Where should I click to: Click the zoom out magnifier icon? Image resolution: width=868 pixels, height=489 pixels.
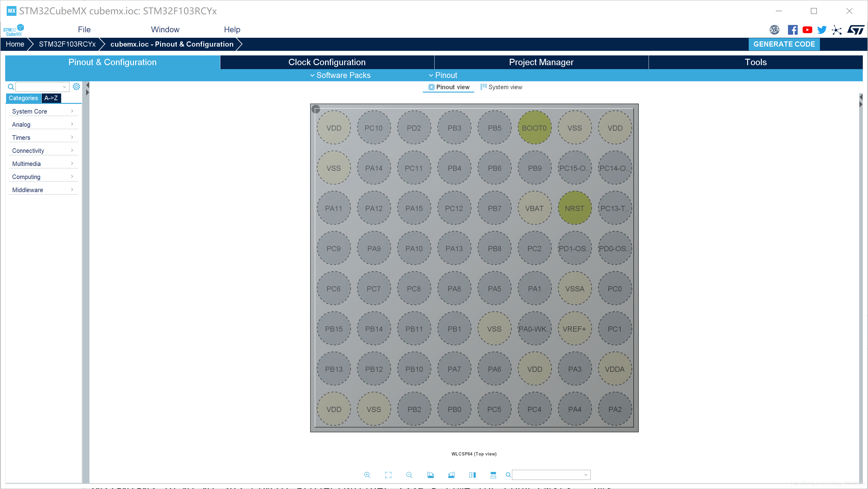[409, 475]
